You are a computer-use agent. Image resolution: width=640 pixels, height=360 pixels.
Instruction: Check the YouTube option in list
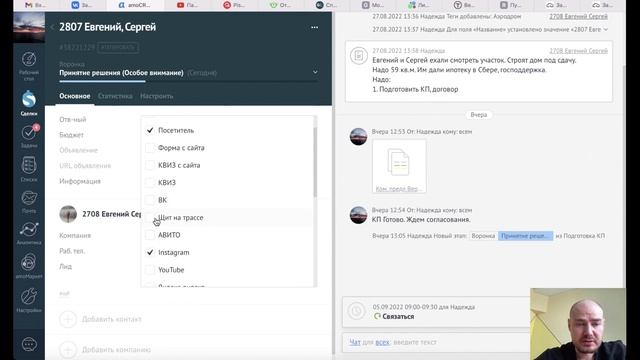click(150, 270)
